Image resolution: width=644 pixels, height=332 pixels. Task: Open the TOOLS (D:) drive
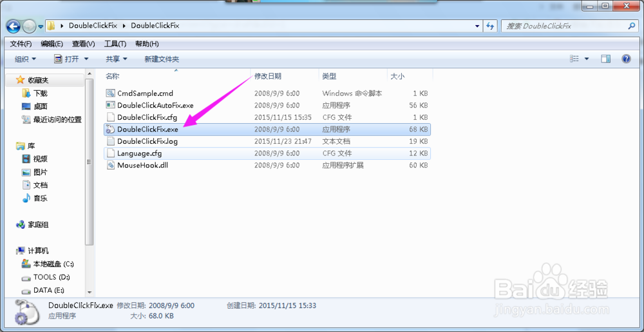[x=51, y=277]
